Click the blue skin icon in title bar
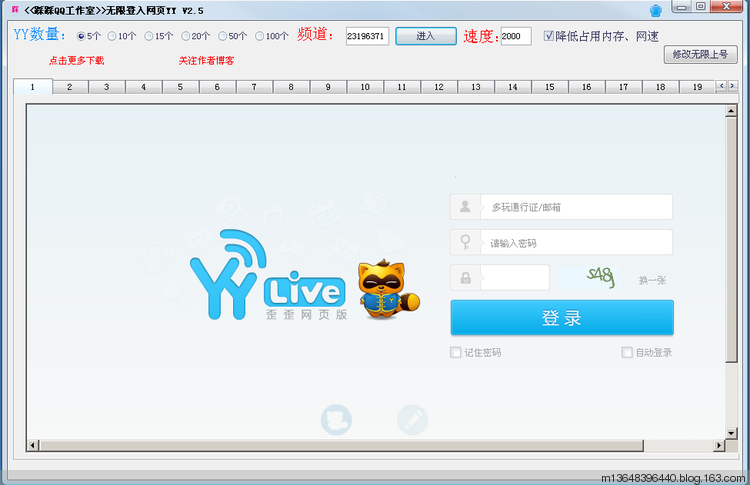This screenshot has width=750, height=485. coord(656,10)
